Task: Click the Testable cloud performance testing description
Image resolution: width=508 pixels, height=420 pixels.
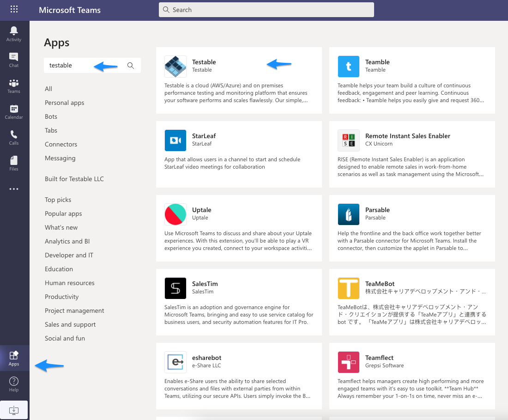Action: tap(236, 93)
